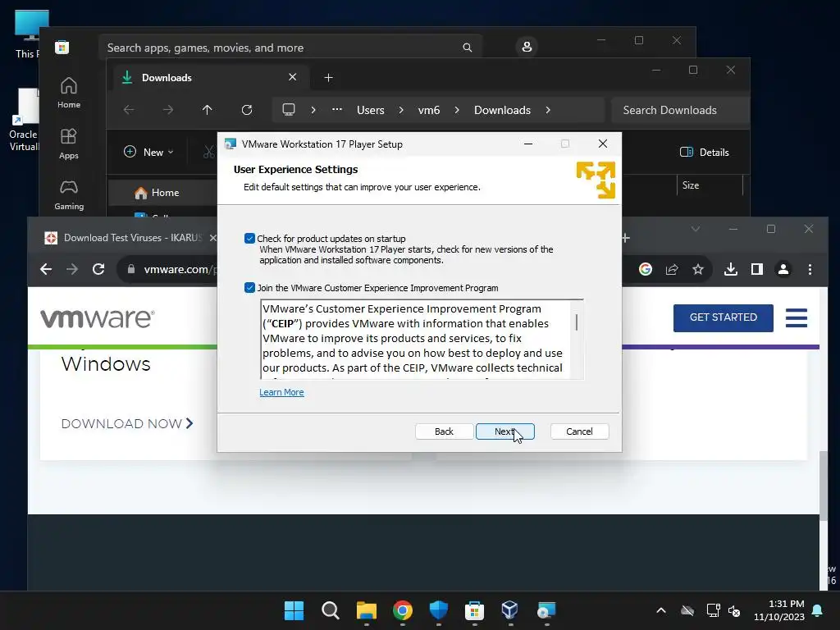The width and height of the screenshot is (840, 630).
Task: Open Chrome three-dot menu
Action: pos(810,269)
